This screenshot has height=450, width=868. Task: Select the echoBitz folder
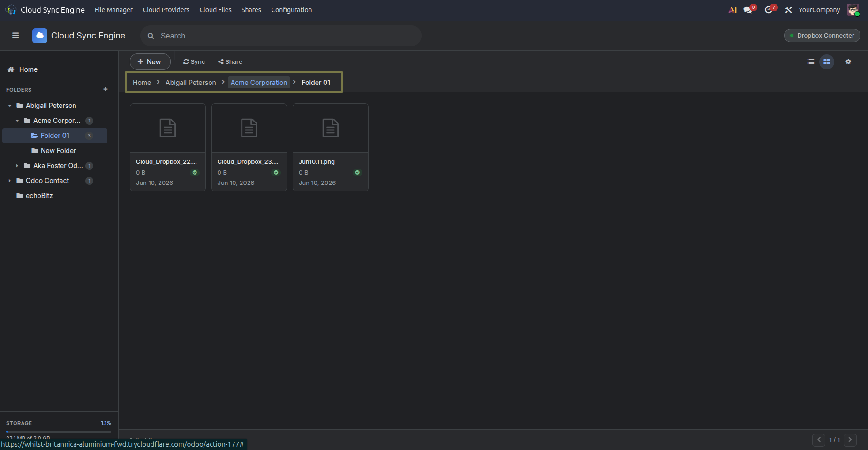55,196
